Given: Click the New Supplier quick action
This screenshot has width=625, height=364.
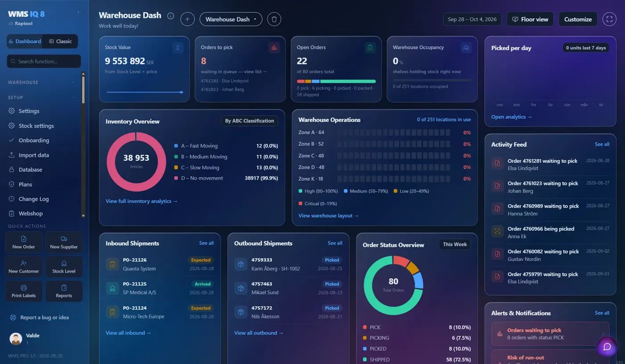Looking at the screenshot, I should (64, 242).
